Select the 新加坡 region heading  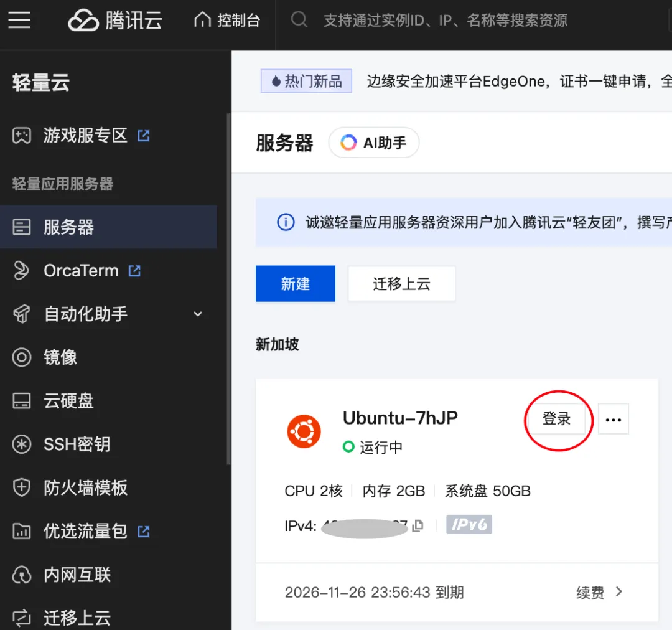(x=278, y=344)
